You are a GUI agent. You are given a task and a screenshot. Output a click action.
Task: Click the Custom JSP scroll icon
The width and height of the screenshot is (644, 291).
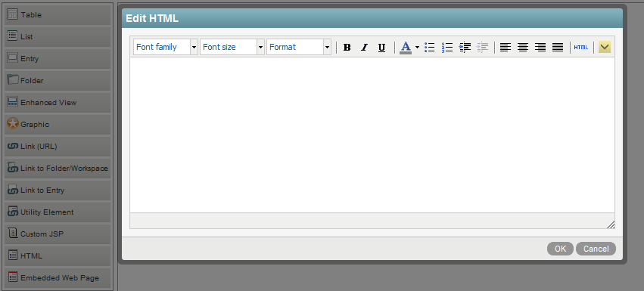coord(13,233)
